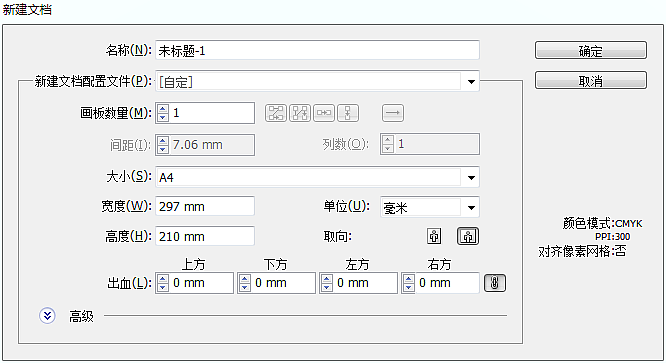Select portrait orientation icon

tap(434, 236)
